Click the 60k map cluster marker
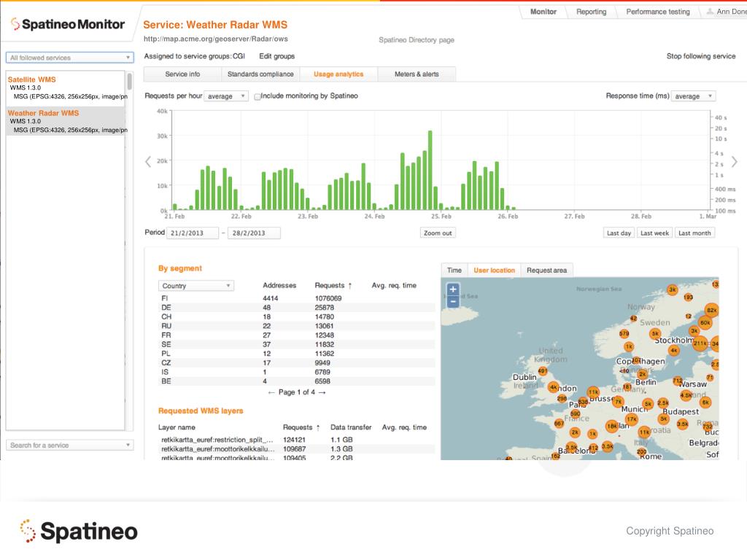Image resolution: width=747 pixels, height=560 pixels. click(x=705, y=322)
